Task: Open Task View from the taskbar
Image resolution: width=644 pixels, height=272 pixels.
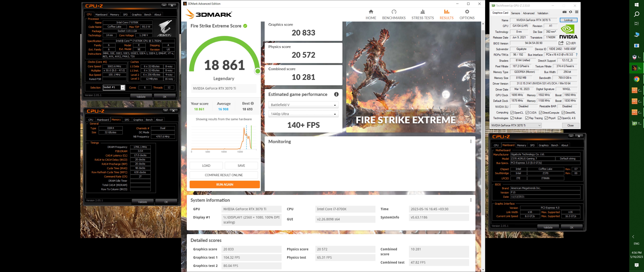Action: (636, 24)
